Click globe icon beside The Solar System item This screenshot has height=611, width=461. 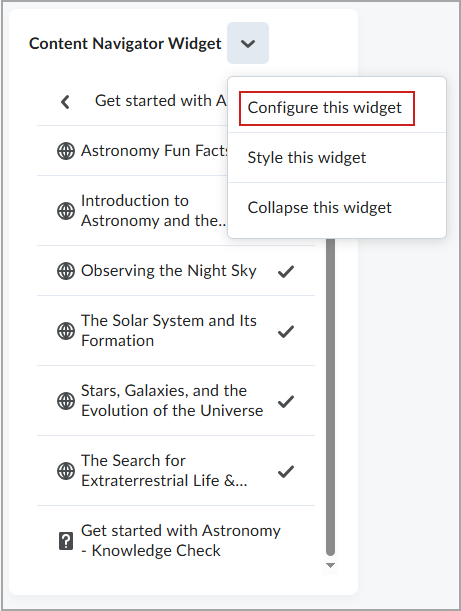[x=66, y=331]
